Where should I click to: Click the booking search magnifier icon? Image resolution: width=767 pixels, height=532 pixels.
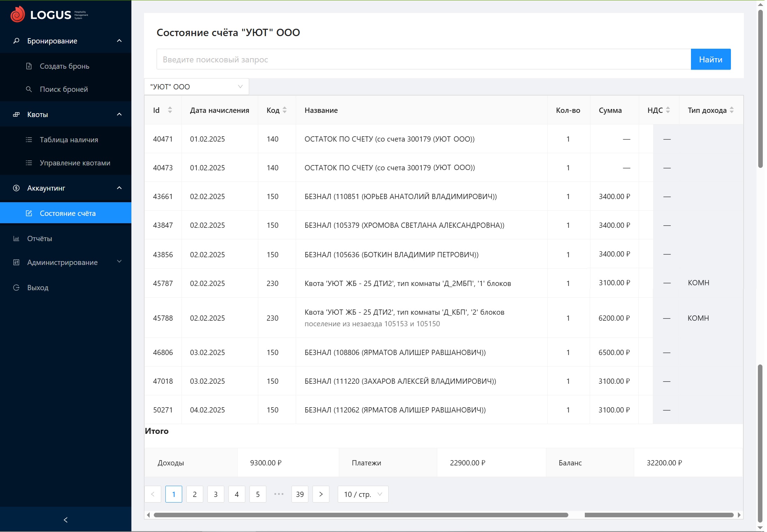pos(29,89)
